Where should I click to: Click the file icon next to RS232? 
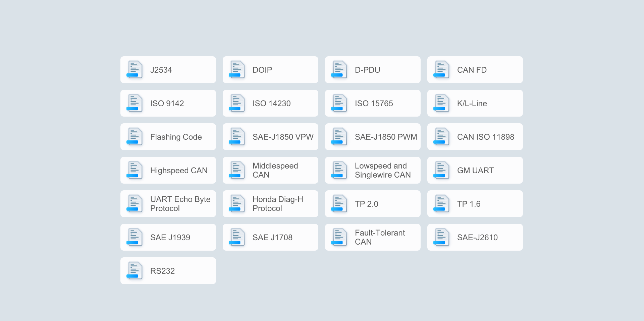[135, 271]
